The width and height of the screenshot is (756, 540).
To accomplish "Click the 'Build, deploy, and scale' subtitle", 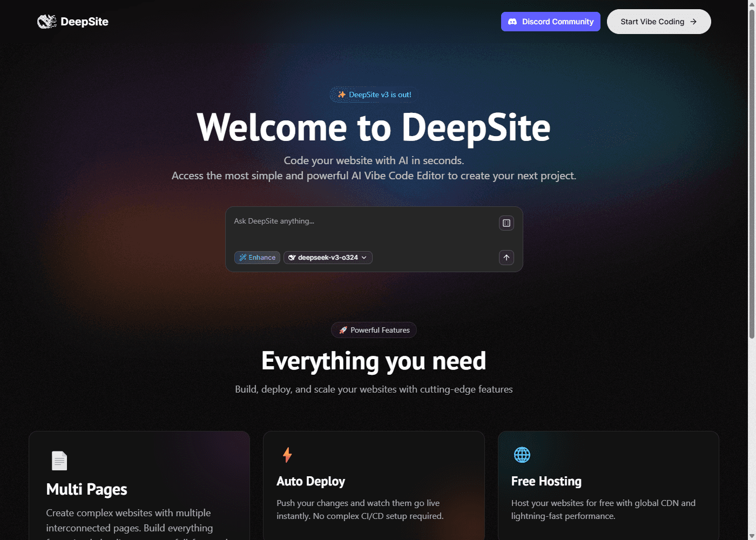I will pos(374,389).
